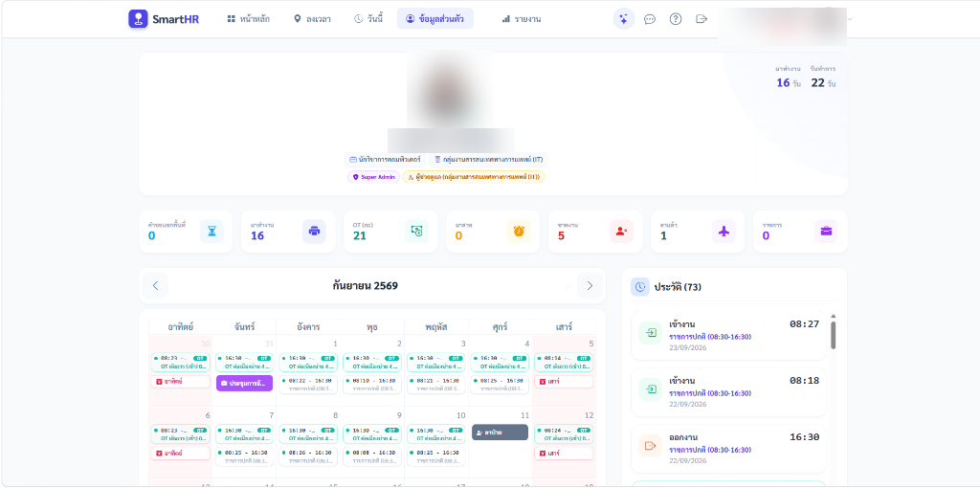Click the ผู้ช่วยดูแล IT group badge
Viewport: 980px width, 488px height.
point(474,177)
